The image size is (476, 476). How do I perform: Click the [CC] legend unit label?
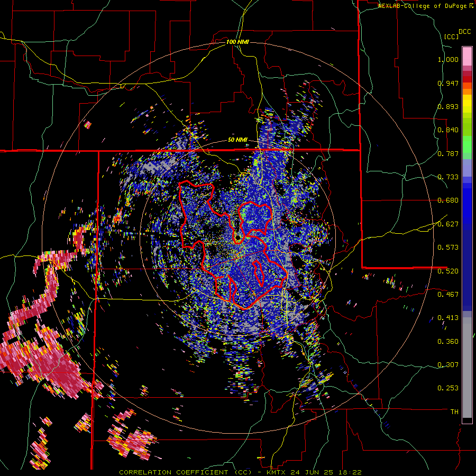tap(451, 36)
